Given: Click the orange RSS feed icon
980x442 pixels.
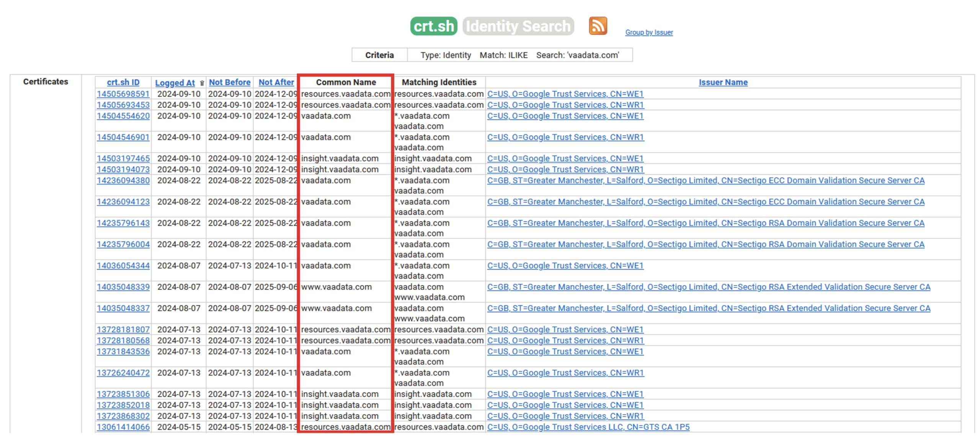Looking at the screenshot, I should [598, 26].
